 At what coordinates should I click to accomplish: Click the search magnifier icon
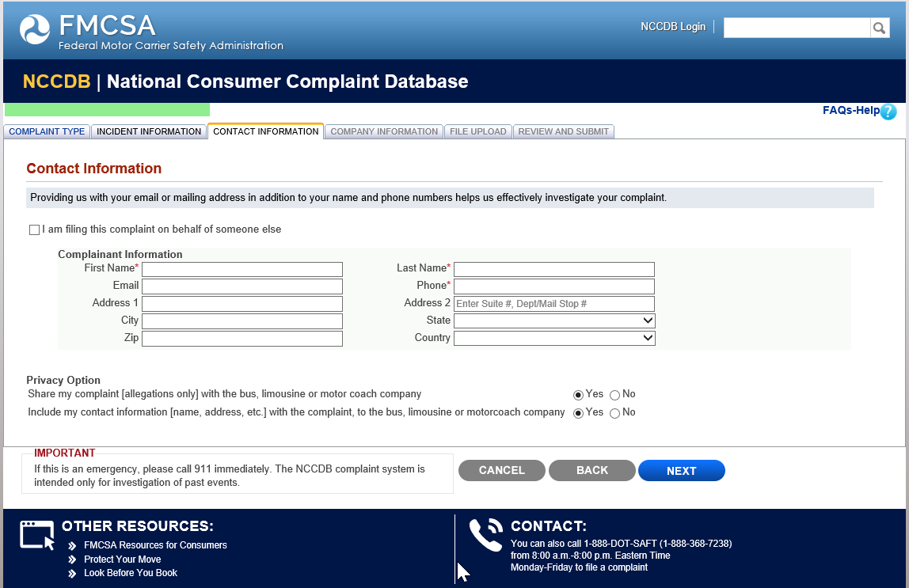tap(880, 28)
